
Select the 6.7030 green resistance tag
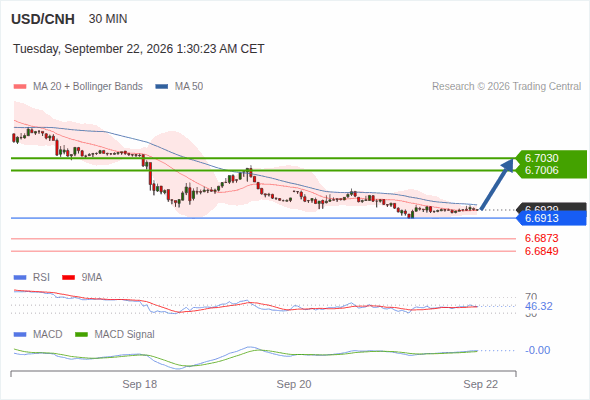[541, 158]
